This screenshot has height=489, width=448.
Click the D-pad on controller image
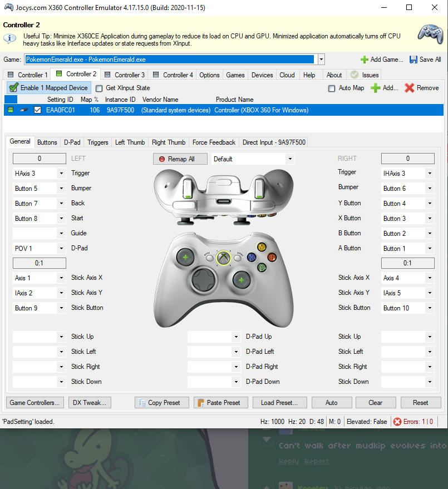pyautogui.click(x=204, y=280)
